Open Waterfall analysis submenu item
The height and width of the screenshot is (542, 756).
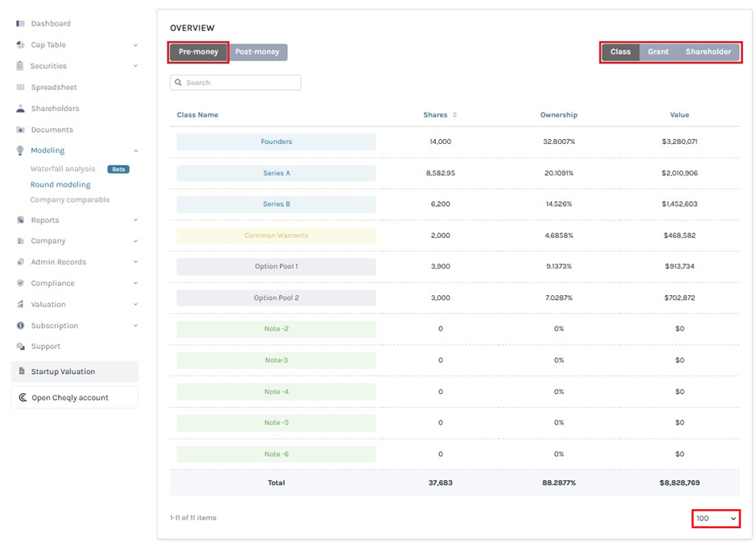(x=63, y=169)
